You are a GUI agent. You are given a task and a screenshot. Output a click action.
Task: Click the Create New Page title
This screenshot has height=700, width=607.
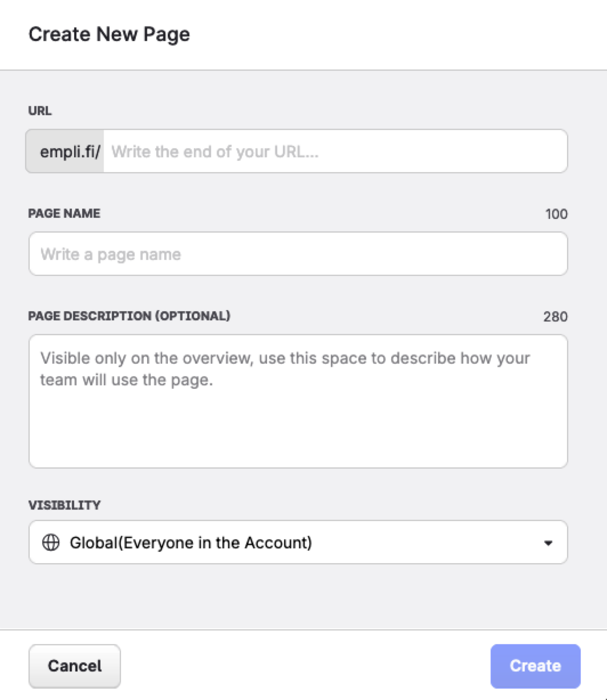[109, 34]
